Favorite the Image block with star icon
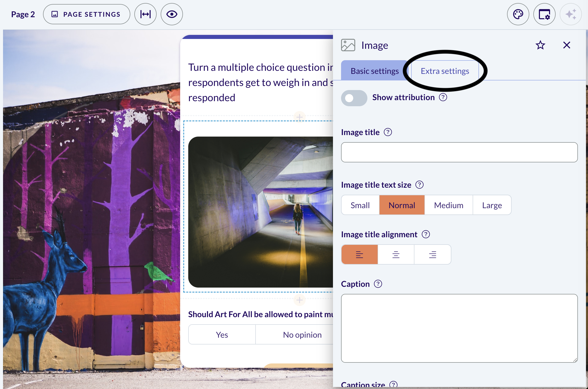The image size is (588, 389). 540,45
